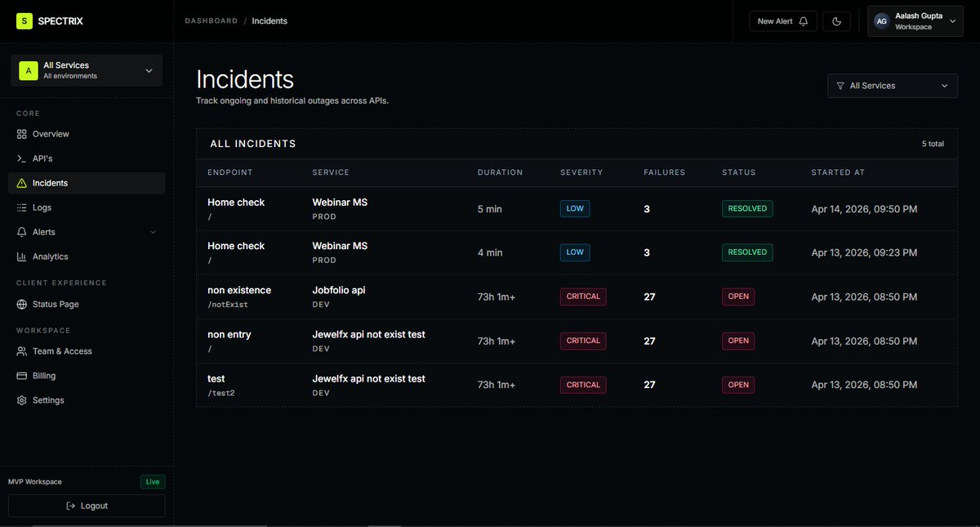Click the Apr 13, 2026, 09:23 PM timestamp
This screenshot has width=980, height=527.
click(864, 253)
